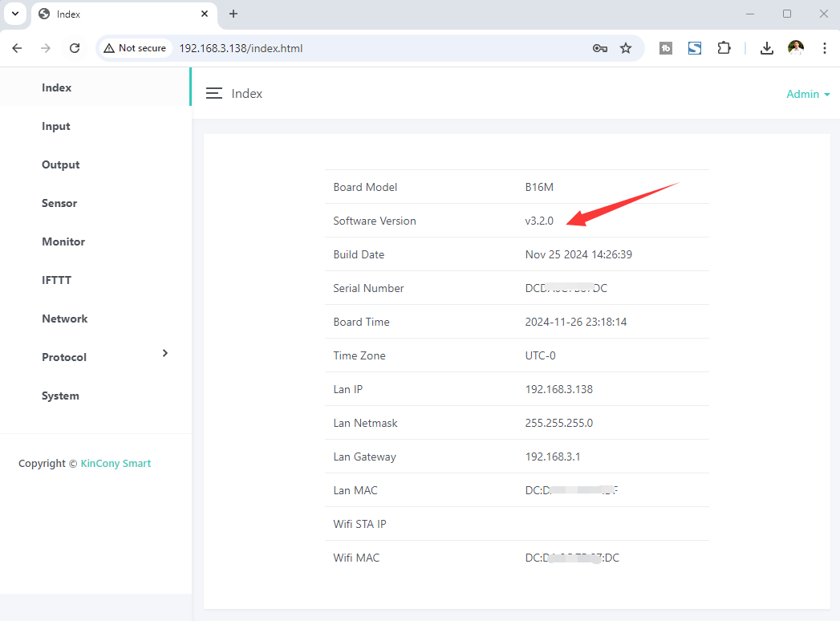Viewport: 840px width, 621px height.
Task: Open the browser Downloads icon
Action: 767,48
